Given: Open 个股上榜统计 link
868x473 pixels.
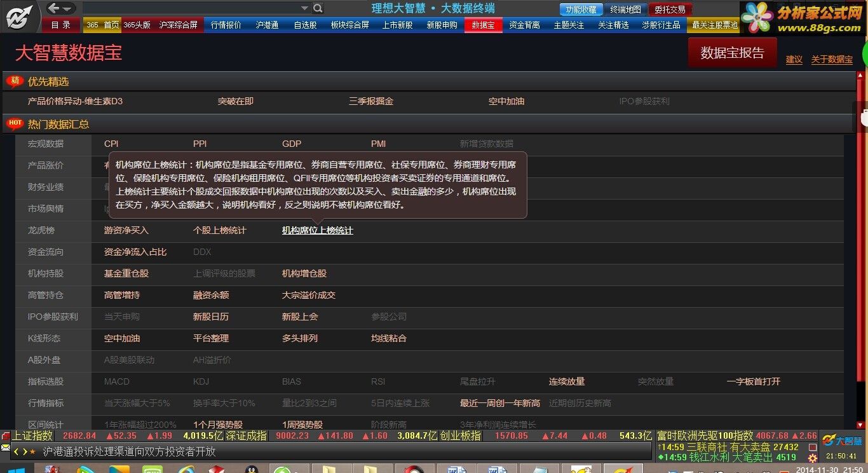Looking at the screenshot, I should pos(220,230).
